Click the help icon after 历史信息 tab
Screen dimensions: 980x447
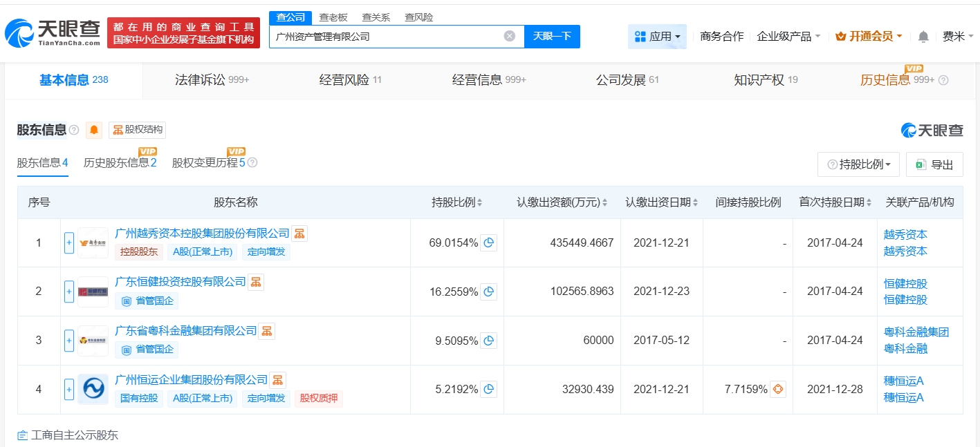pyautogui.click(x=943, y=80)
